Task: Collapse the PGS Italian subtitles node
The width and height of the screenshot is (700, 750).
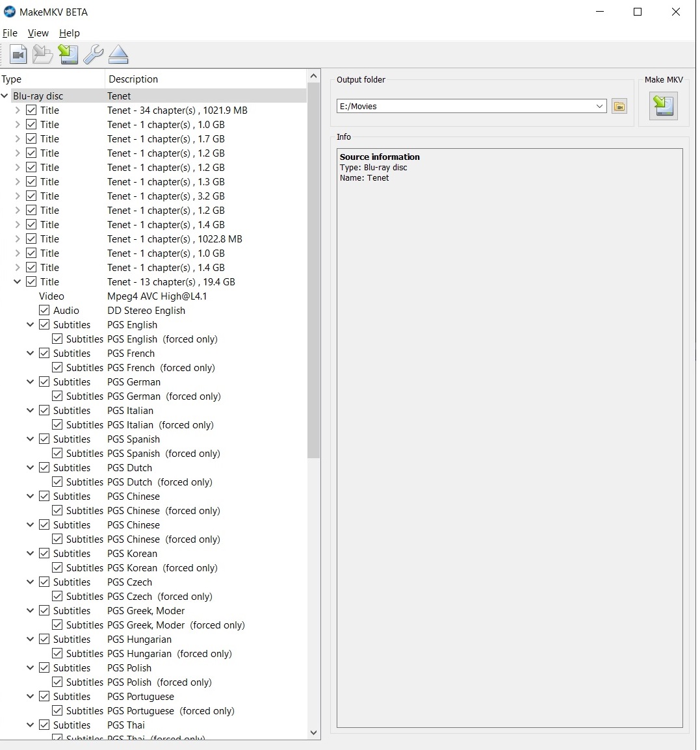Action: (30, 410)
